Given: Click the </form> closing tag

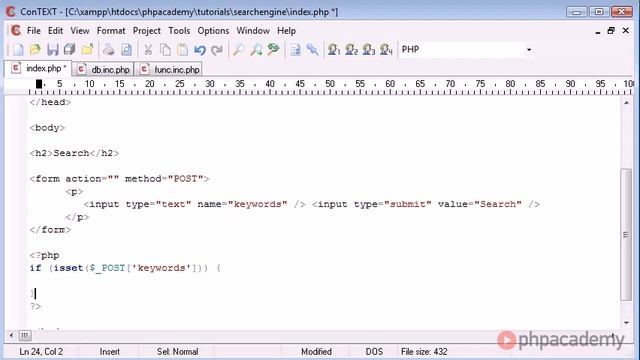Looking at the screenshot, I should [x=50, y=230].
